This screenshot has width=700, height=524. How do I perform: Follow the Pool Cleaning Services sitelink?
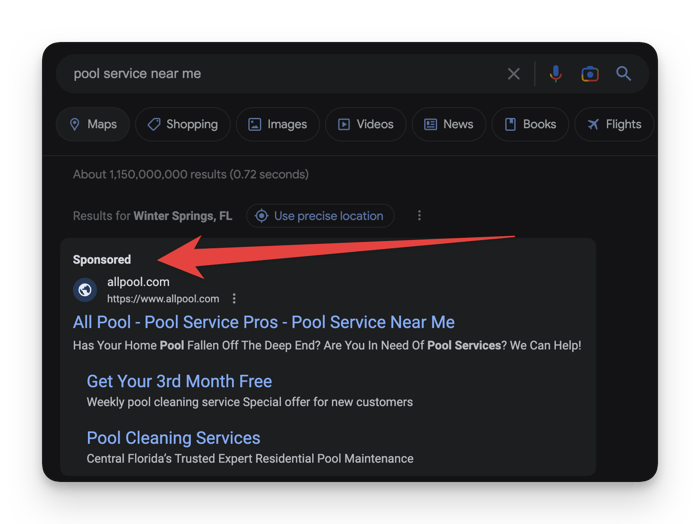[x=173, y=438]
